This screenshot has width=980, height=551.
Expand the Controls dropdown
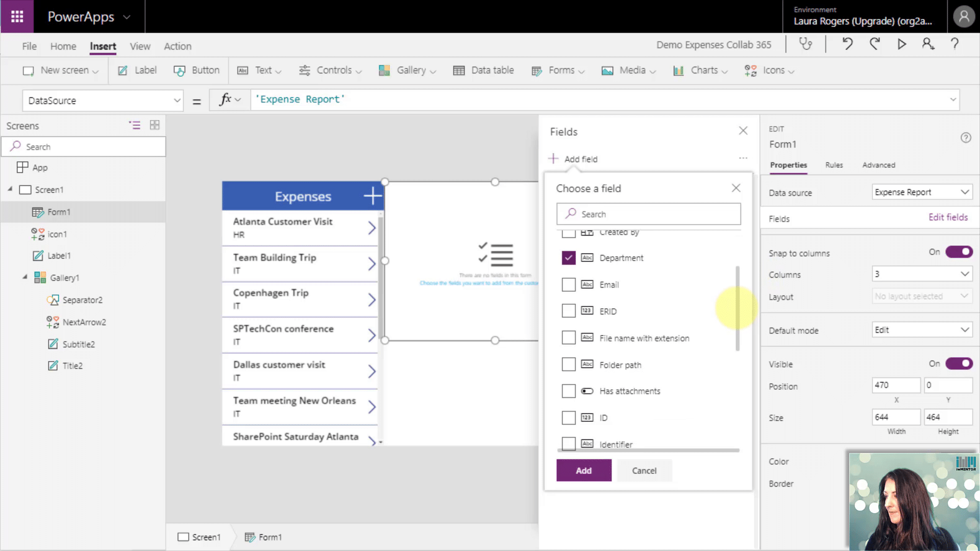[330, 70]
